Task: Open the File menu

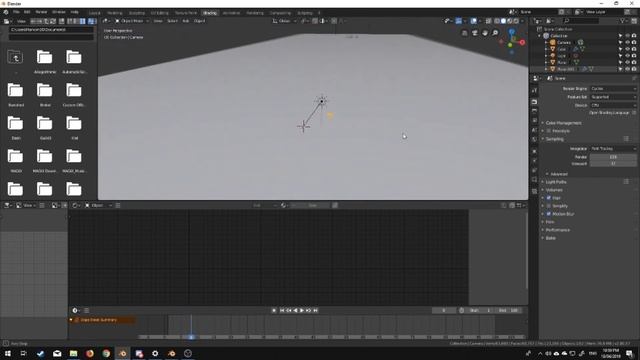Action: [16, 12]
